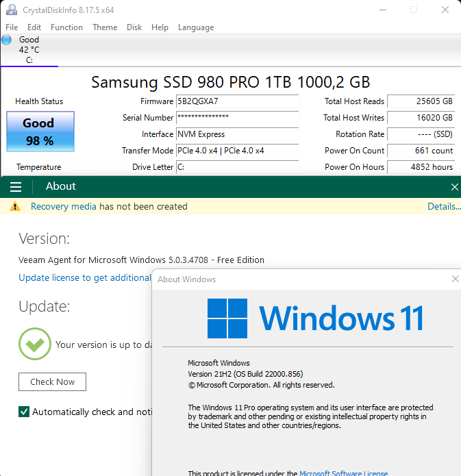This screenshot has height=476, width=461.
Task: Click the Drive Letter C: field
Action: [237, 166]
